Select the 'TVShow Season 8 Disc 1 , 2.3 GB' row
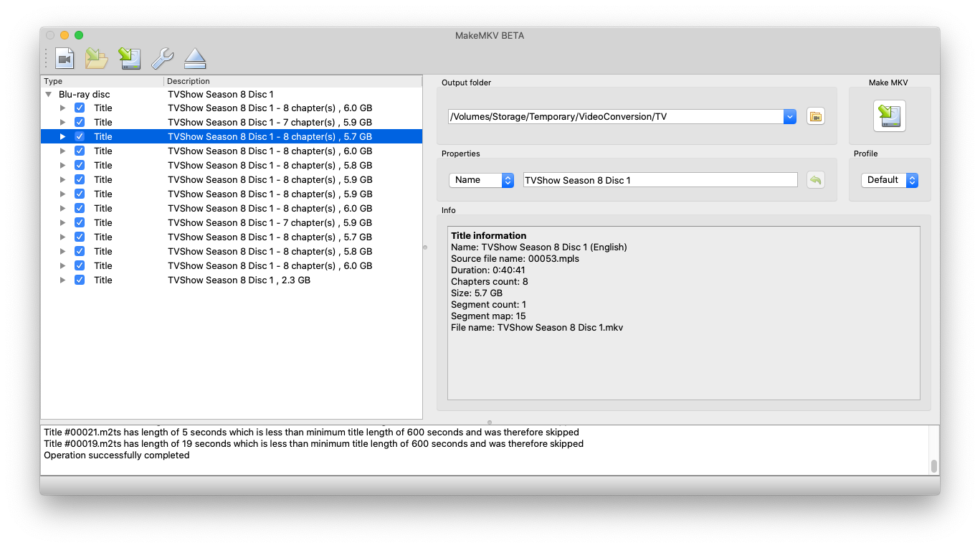The width and height of the screenshot is (980, 548). coord(232,280)
